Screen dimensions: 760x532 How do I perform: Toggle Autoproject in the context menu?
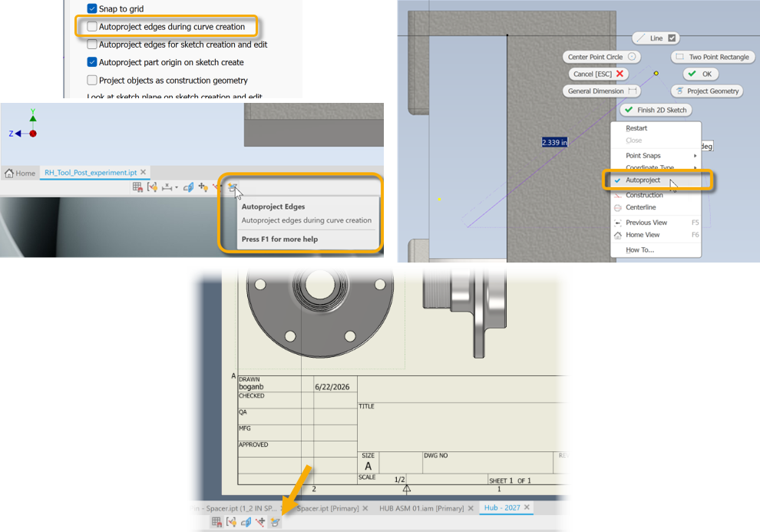[656, 180]
